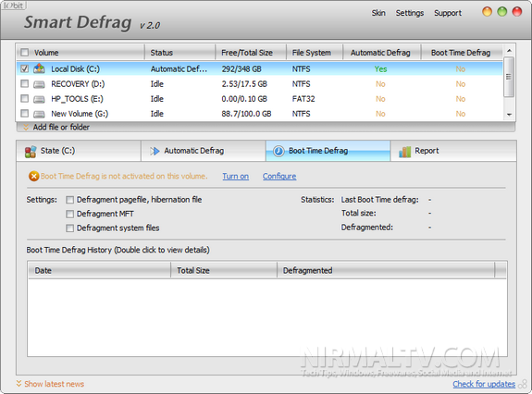
Task: Click Check for updates link
Action: coord(484,384)
